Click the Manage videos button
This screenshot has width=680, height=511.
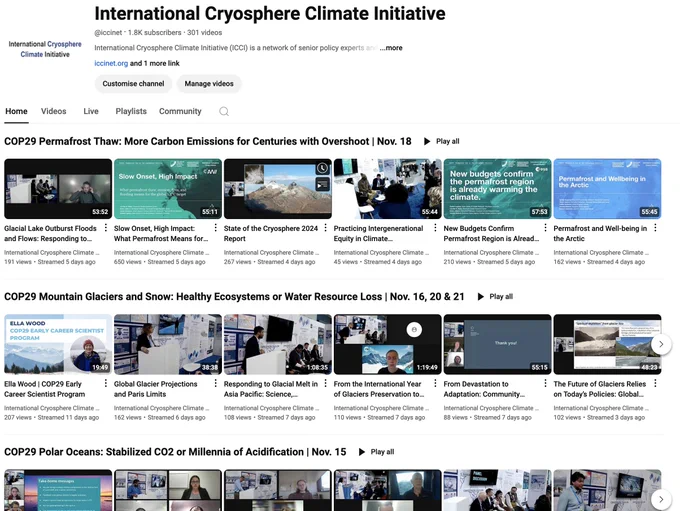coord(209,84)
